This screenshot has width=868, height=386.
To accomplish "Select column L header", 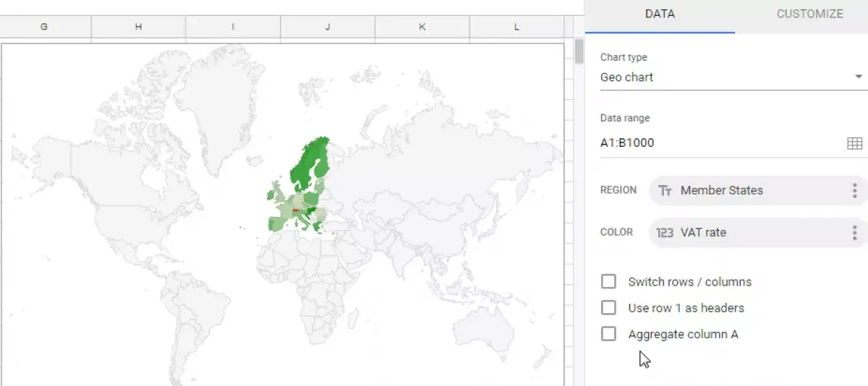I will click(x=516, y=27).
